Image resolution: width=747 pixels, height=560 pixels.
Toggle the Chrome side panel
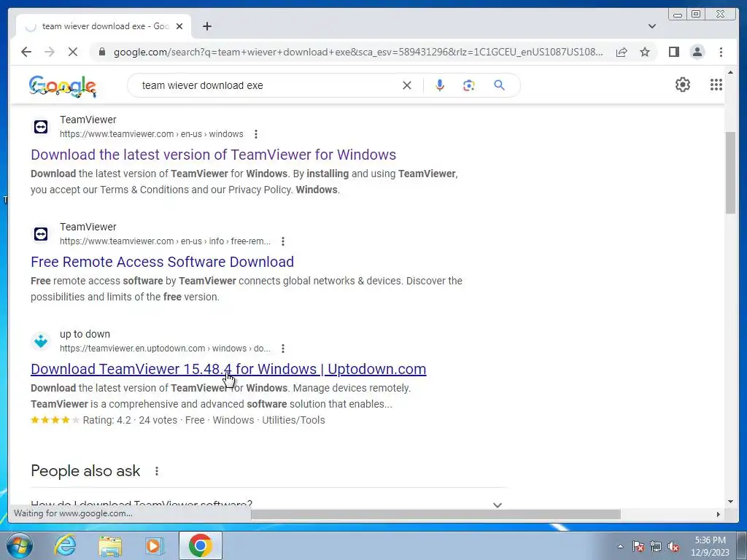pyautogui.click(x=673, y=52)
